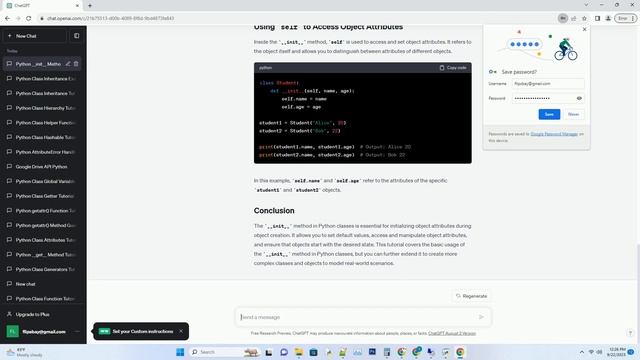This screenshot has width=640, height=360.
Task: Close the Save password popup
Action: point(584,29)
